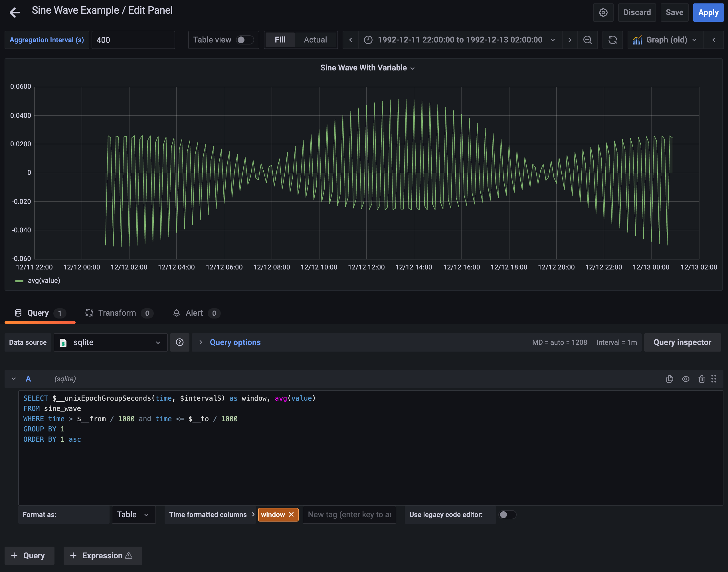Grab the query A drag handle
This screenshot has height=572, width=728.
coord(714,379)
